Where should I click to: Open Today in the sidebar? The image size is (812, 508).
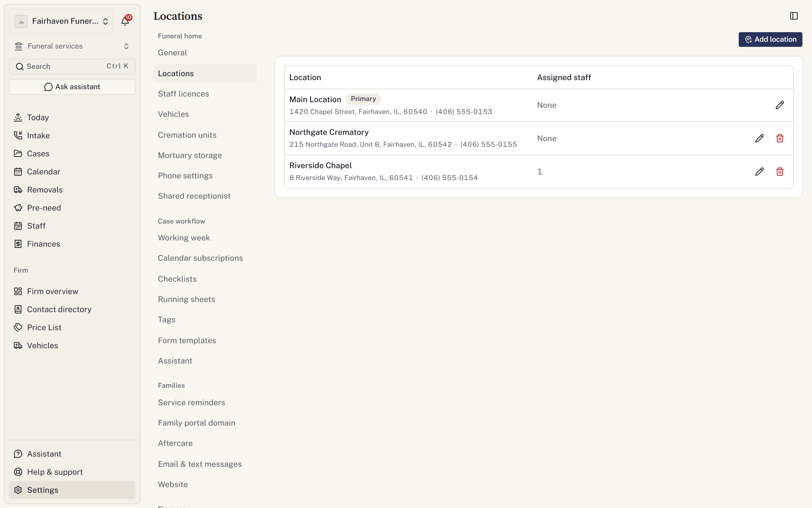(x=72, y=117)
